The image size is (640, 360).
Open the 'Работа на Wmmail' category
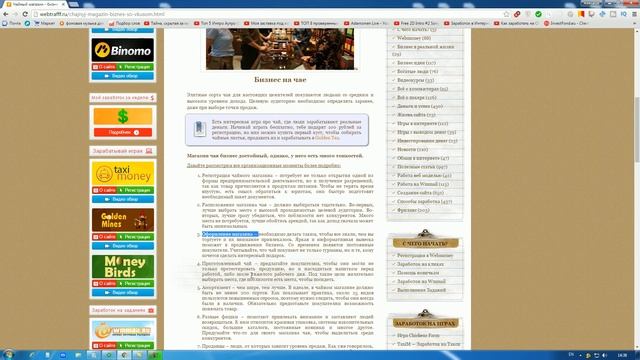pos(423,184)
